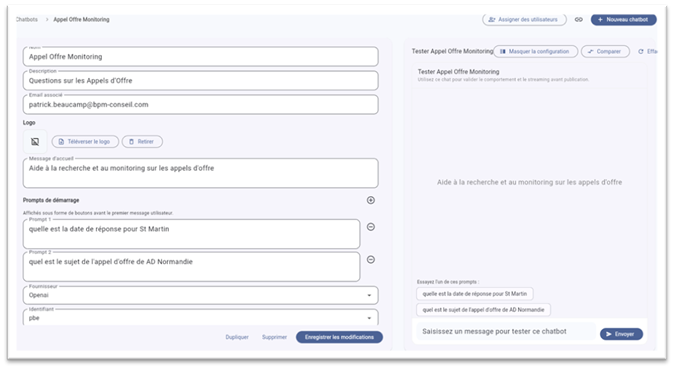The height and width of the screenshot is (369, 674).
Task: Click the Comparer button
Action: 605,51
